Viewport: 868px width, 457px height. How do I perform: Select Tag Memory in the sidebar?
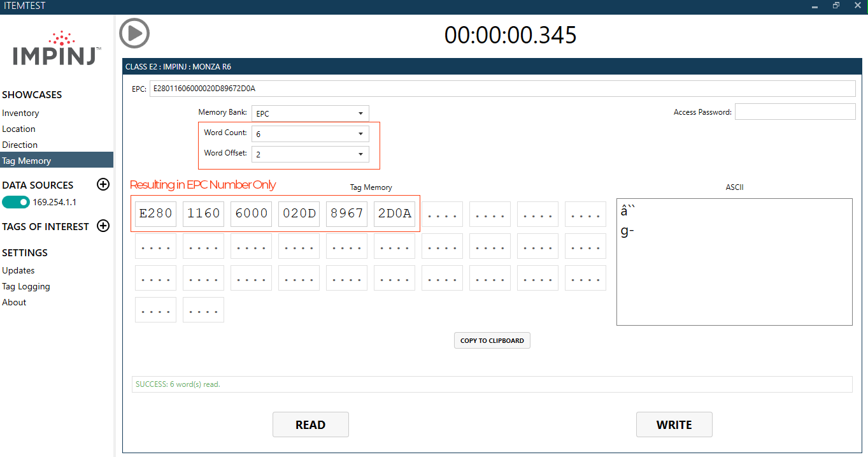tap(57, 161)
